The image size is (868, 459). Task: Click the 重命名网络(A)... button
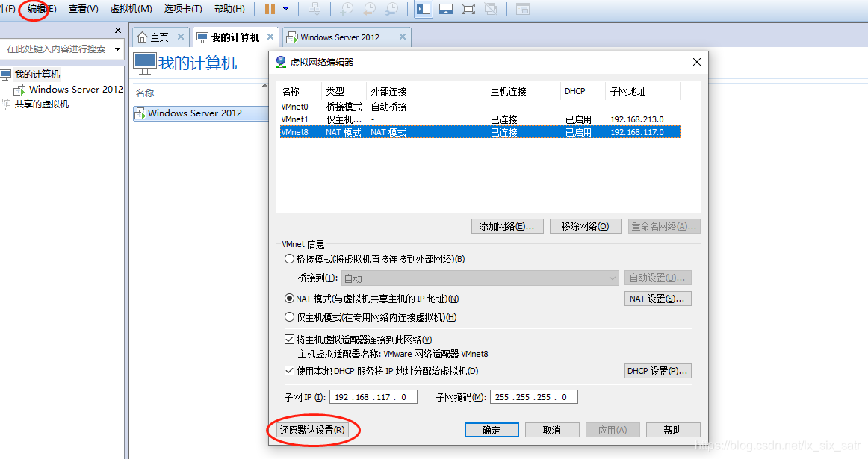coord(664,226)
